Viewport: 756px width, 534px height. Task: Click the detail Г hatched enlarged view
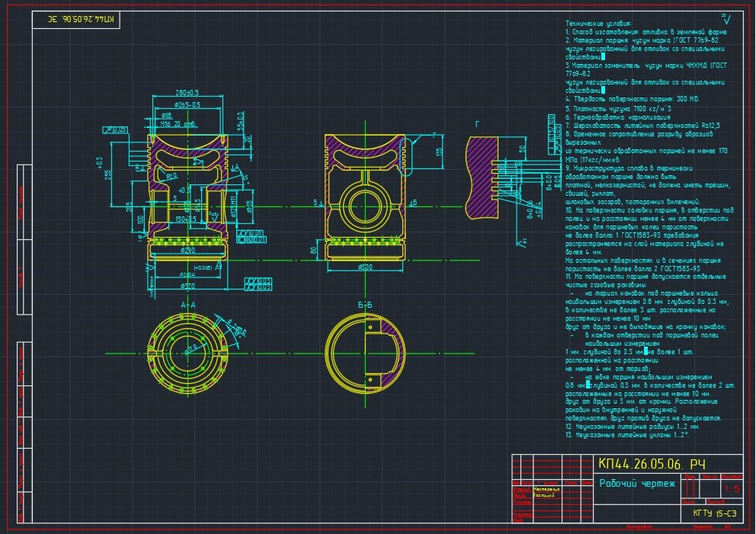tap(482, 177)
